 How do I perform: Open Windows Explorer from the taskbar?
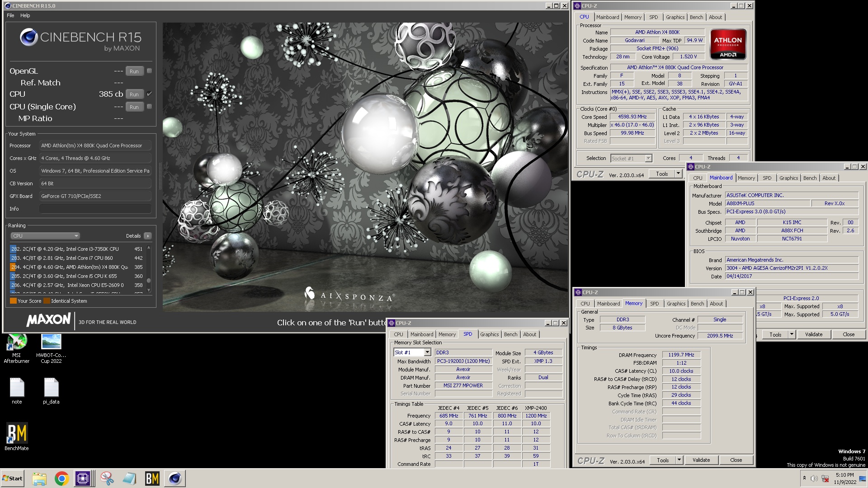[39, 479]
